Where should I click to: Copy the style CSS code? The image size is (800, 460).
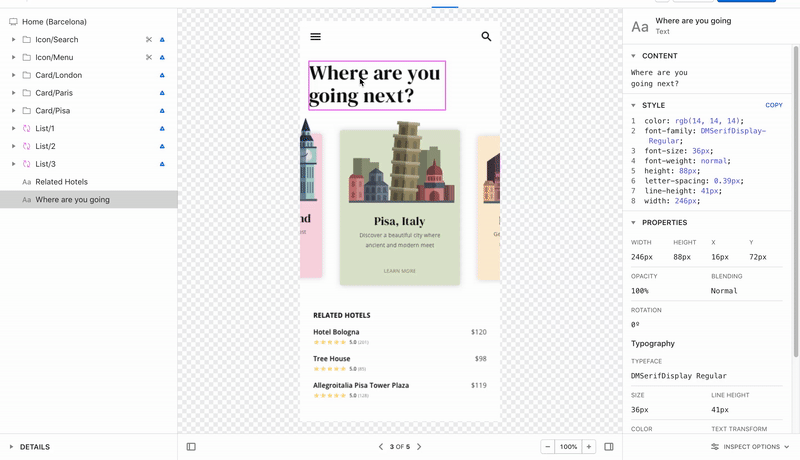pyautogui.click(x=773, y=105)
